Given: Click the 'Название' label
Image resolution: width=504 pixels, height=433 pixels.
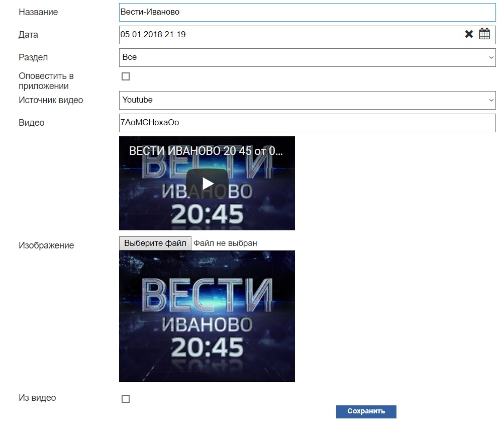Looking at the screenshot, I should click(38, 12).
